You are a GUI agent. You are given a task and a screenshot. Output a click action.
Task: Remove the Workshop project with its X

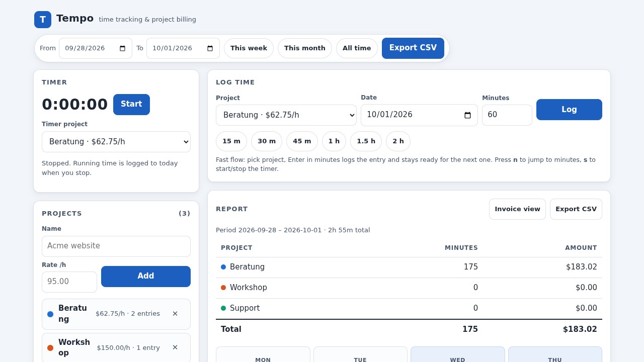[x=175, y=347]
